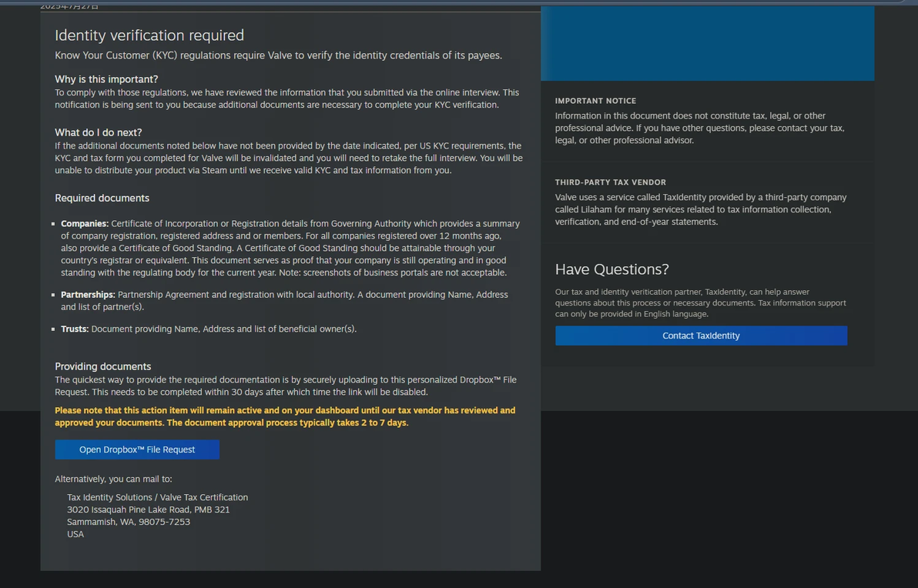Screen dimensions: 918x588
Task: Select 'Tax Identity Solutions / Valve Tax Certification' line
Action: click(x=157, y=497)
